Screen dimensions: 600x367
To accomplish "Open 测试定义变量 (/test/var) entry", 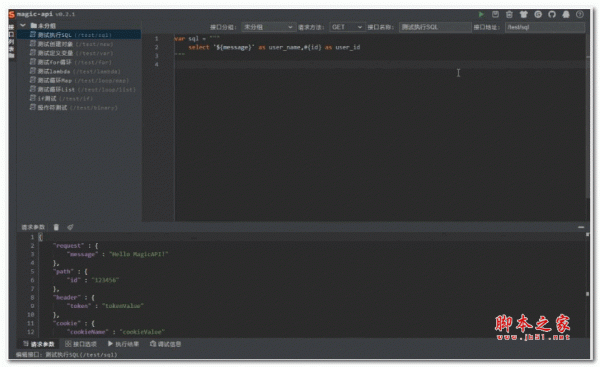I will point(79,53).
